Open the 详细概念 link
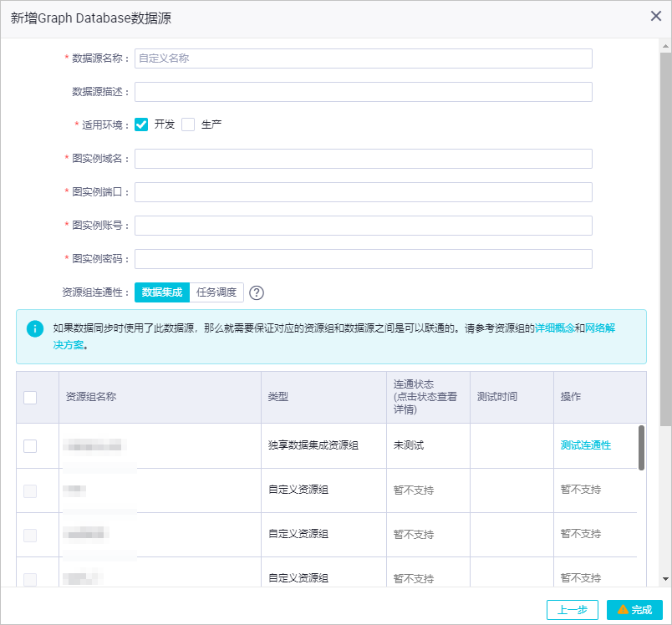 coord(554,328)
